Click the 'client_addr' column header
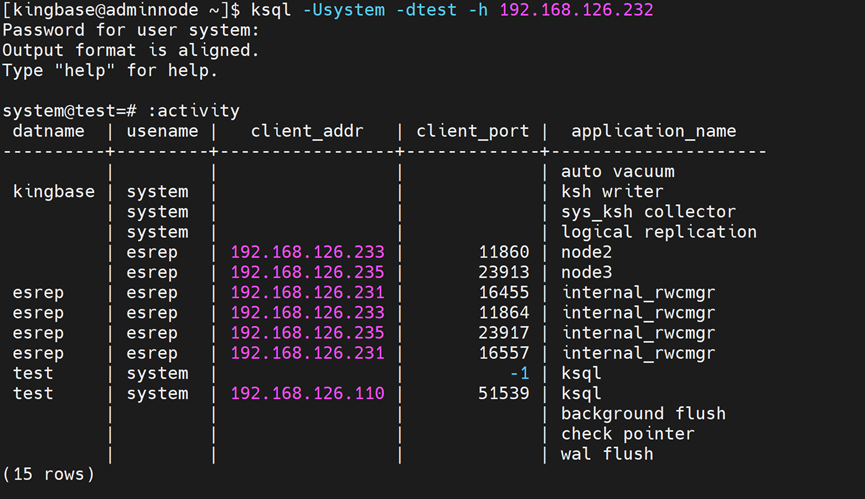The image size is (865, 499). coord(307,131)
